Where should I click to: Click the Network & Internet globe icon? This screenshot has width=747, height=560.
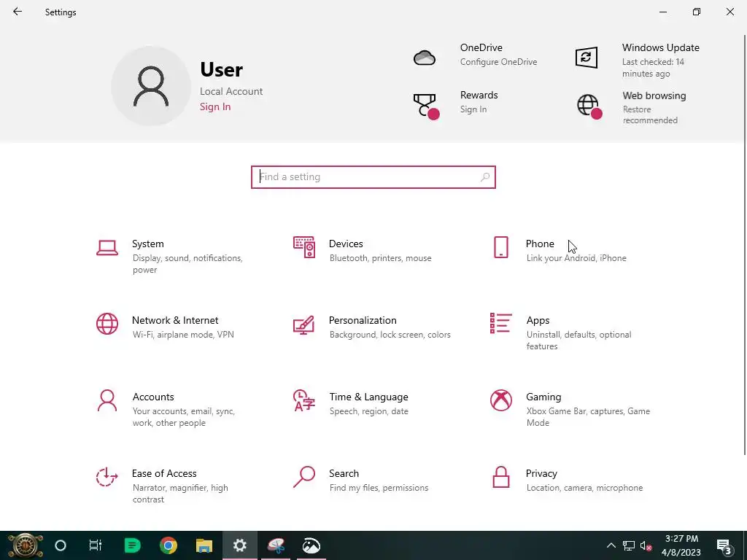pyautogui.click(x=107, y=324)
